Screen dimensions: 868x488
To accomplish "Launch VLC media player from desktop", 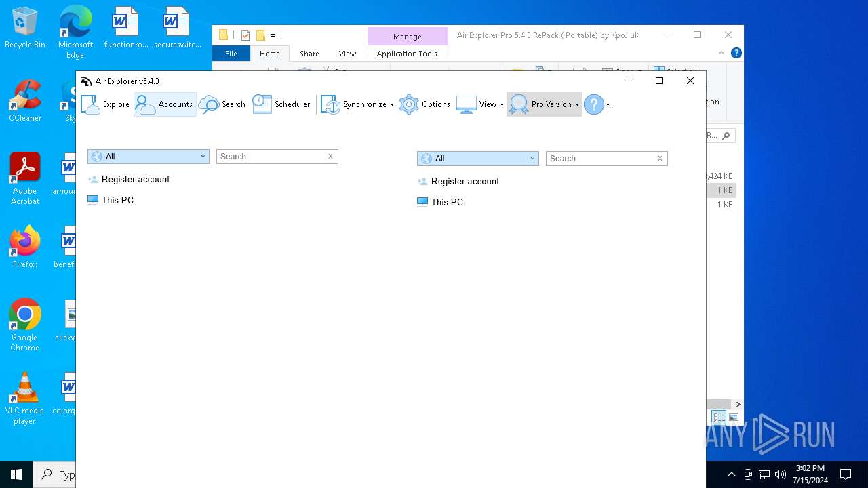I will click(x=25, y=398).
